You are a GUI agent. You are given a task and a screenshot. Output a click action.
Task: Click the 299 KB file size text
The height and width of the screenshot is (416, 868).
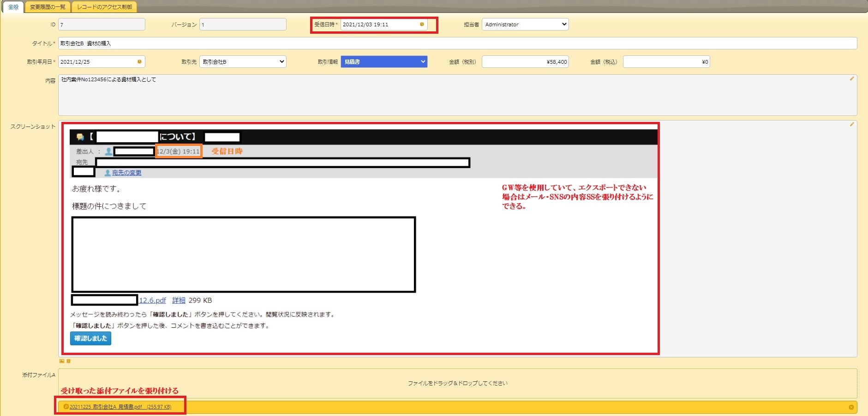(200, 301)
